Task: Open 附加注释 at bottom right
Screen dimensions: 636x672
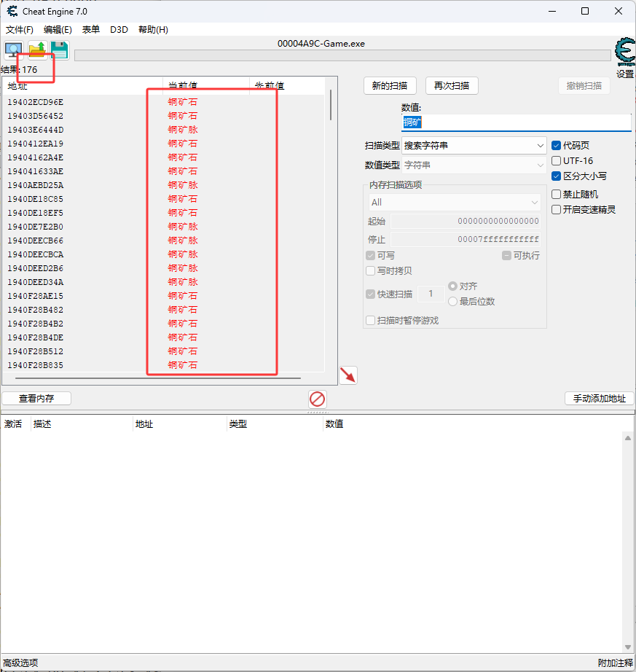Action: pyautogui.click(x=616, y=663)
